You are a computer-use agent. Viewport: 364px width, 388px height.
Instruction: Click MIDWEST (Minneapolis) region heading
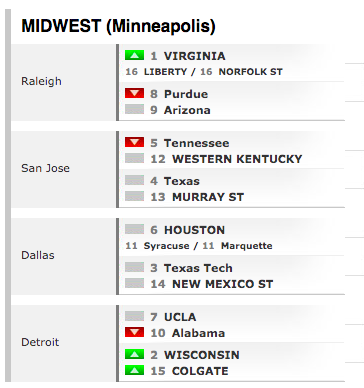[x=118, y=26]
